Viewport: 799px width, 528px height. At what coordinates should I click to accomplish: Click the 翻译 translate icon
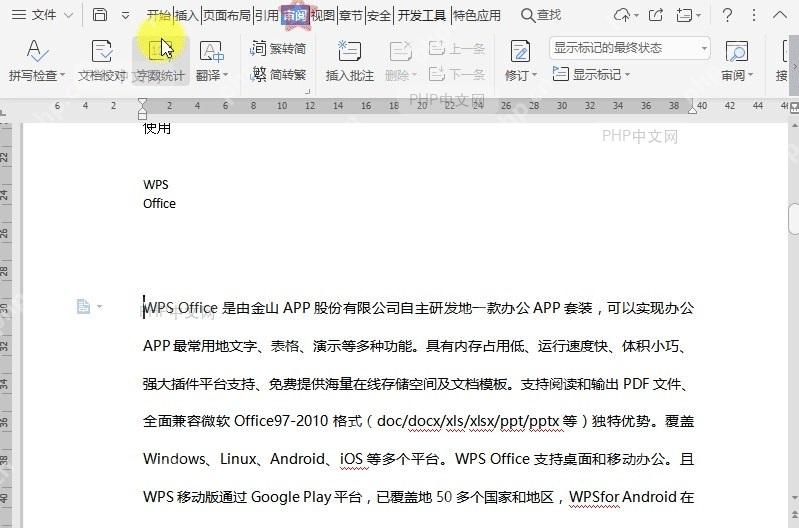(x=210, y=52)
